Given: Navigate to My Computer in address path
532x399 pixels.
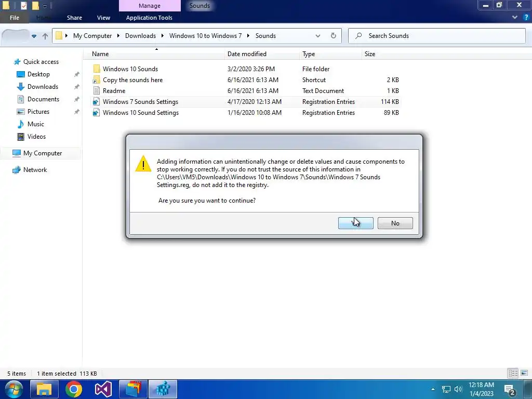Looking at the screenshot, I should point(92,36).
